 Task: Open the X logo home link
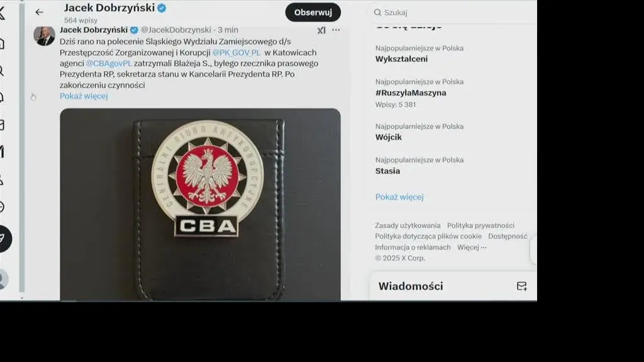point(2,13)
